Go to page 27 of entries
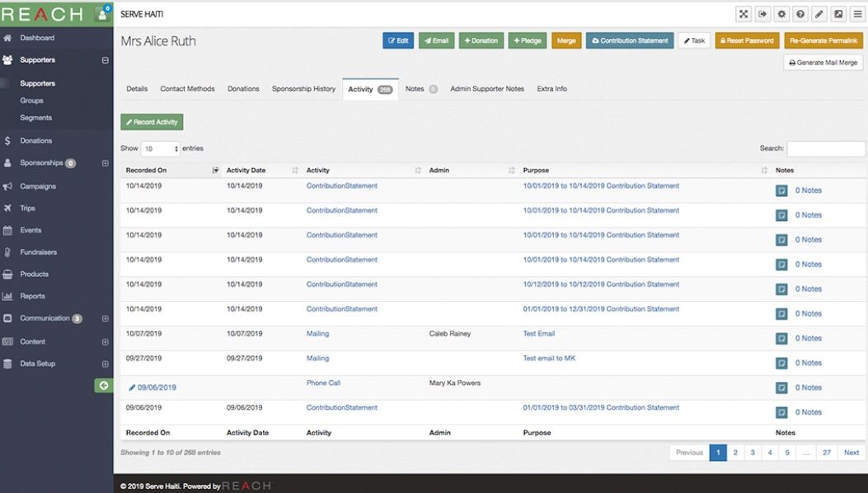868x493 pixels. (827, 453)
